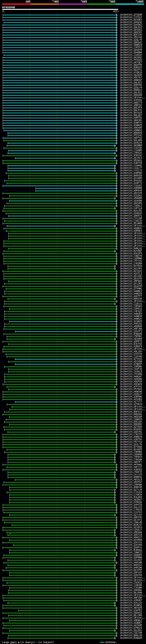Select hit label UniRef100_C0UX62

click(x=131, y=186)
